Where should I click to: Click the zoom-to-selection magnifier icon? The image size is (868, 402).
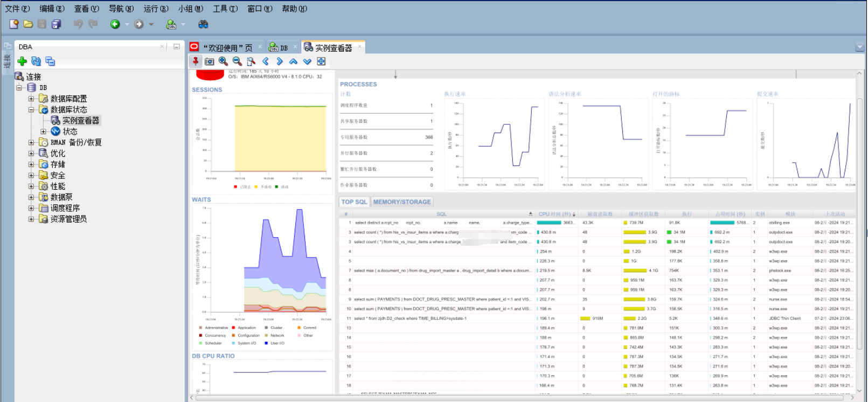tap(251, 61)
